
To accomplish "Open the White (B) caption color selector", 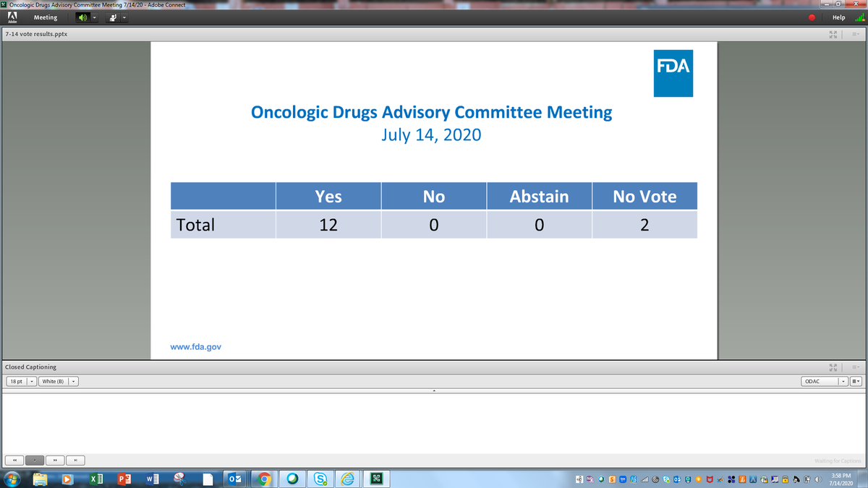I will click(x=73, y=381).
